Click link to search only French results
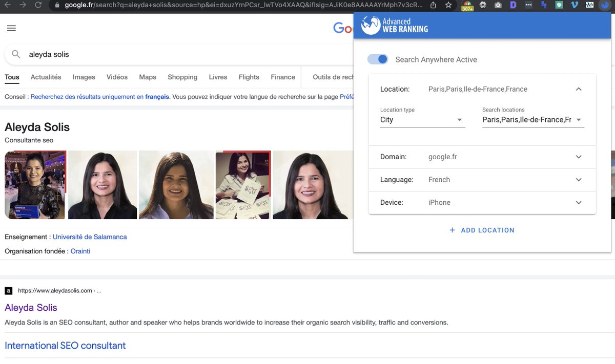The height and width of the screenshot is (364, 615). pyautogui.click(x=100, y=96)
